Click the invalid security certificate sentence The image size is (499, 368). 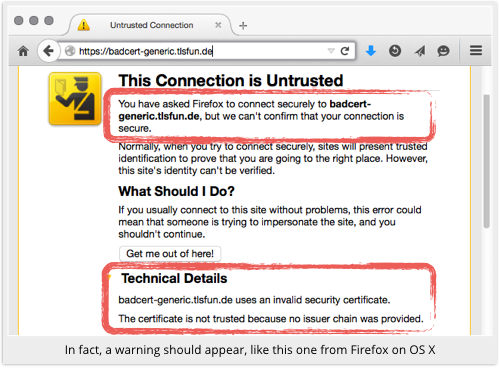[254, 300]
